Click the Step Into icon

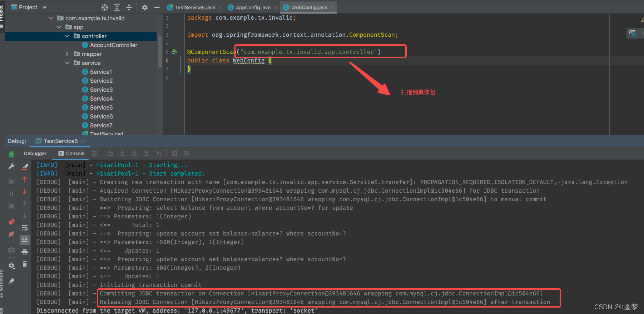click(x=122, y=153)
